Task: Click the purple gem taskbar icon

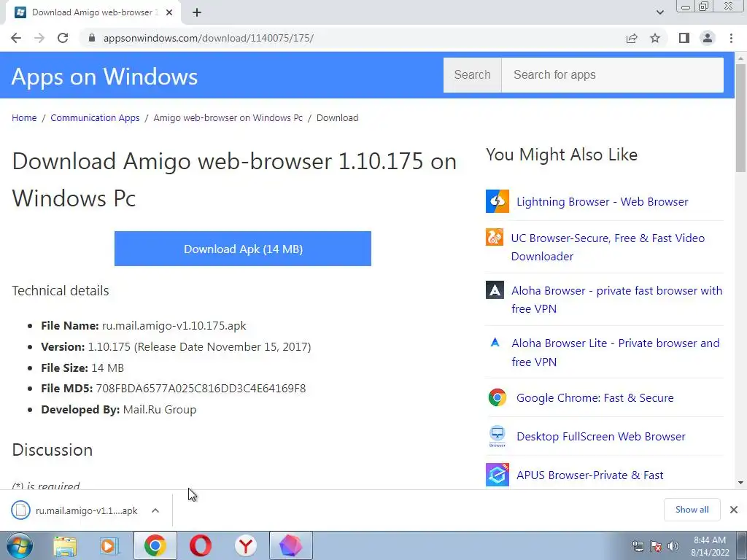Action: [x=290, y=545]
